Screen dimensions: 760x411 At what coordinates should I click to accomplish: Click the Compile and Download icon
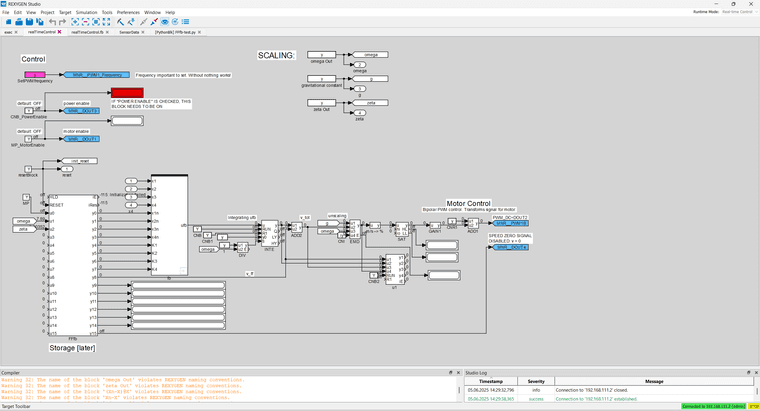[x=131, y=22]
